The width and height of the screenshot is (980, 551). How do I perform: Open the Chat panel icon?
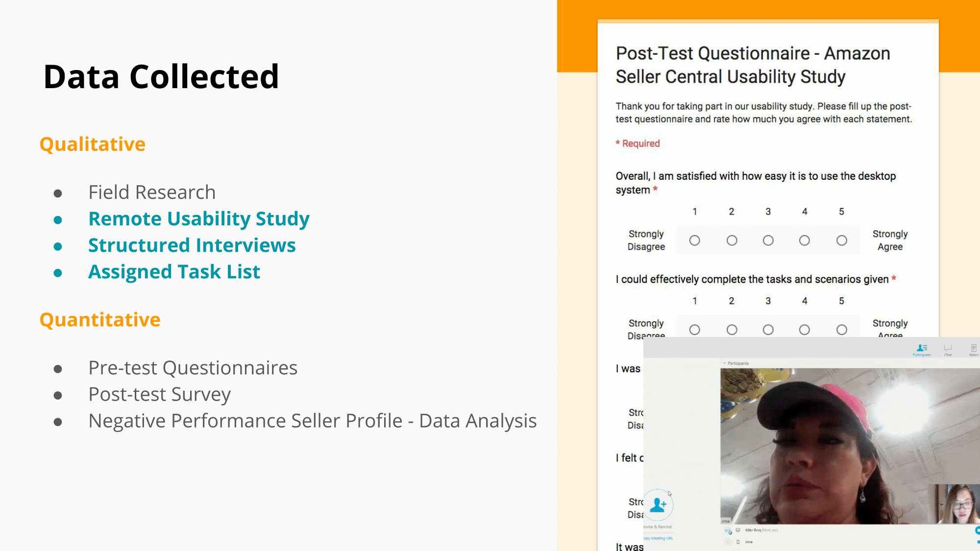tap(948, 349)
